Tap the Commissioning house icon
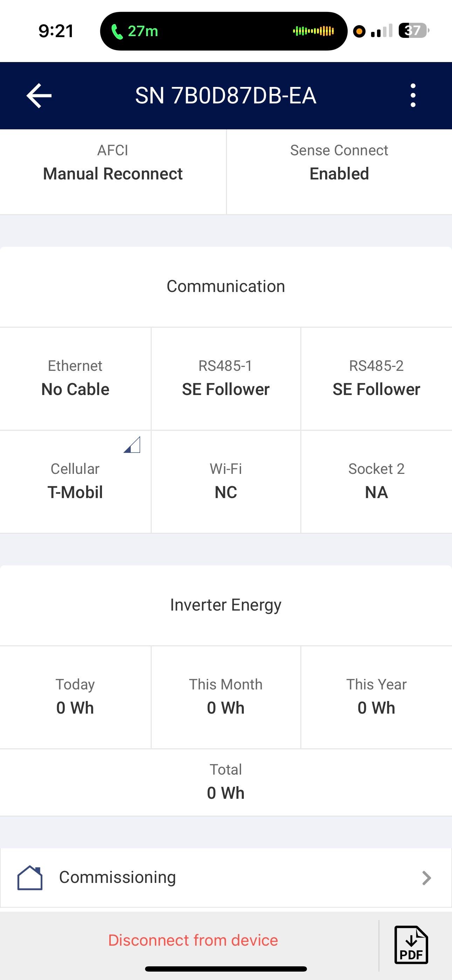The width and height of the screenshot is (452, 980). (30, 878)
